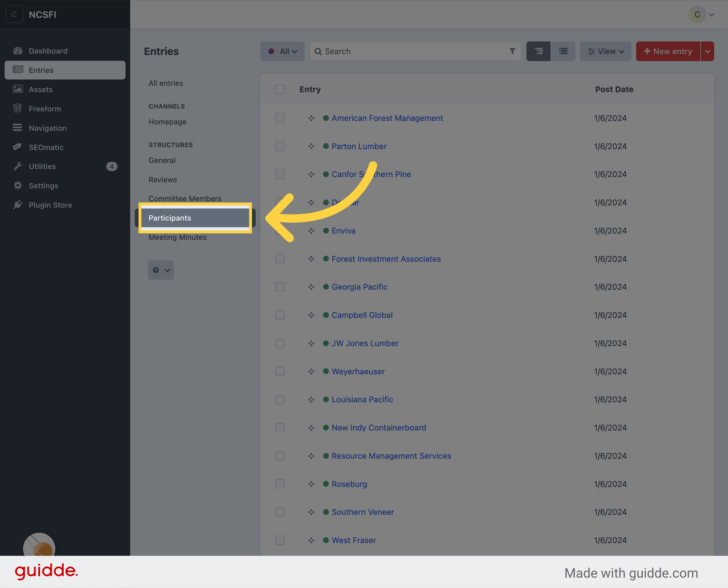The height and width of the screenshot is (588, 728).
Task: Open the Dashboard gauge icon
Action: click(x=18, y=51)
